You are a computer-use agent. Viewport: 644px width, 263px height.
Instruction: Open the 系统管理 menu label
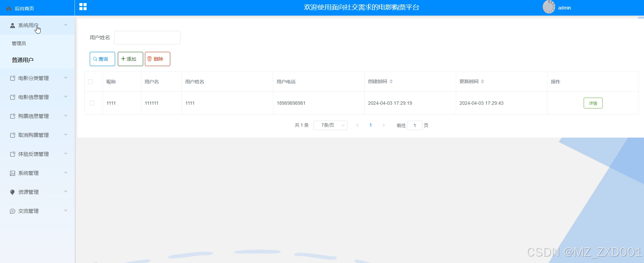coord(28,173)
